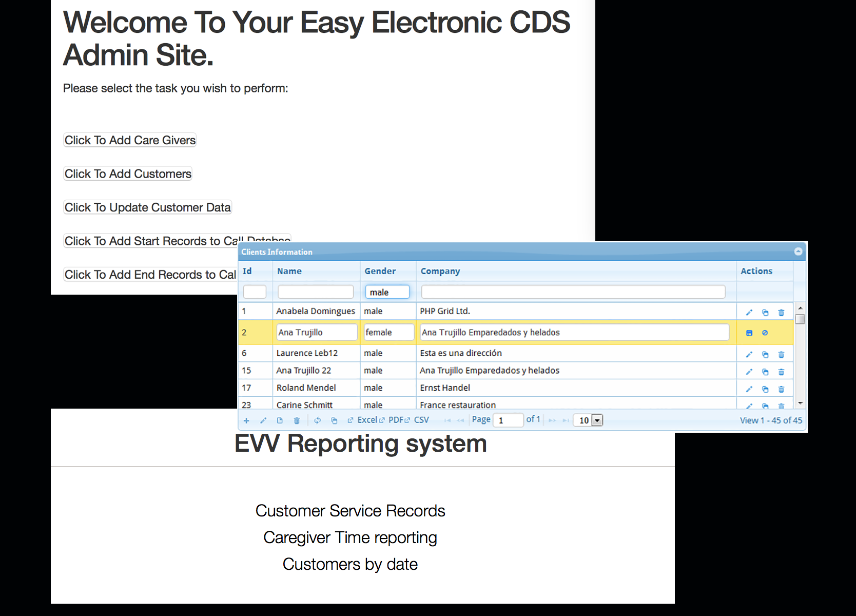Open Caregiver Time reporting link

click(350, 537)
